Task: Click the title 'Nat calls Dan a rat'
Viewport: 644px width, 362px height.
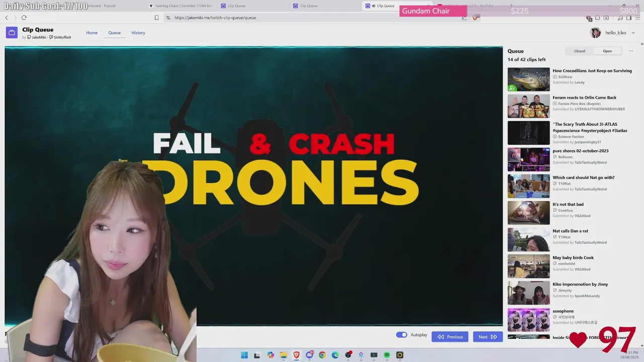Action: coord(570,231)
